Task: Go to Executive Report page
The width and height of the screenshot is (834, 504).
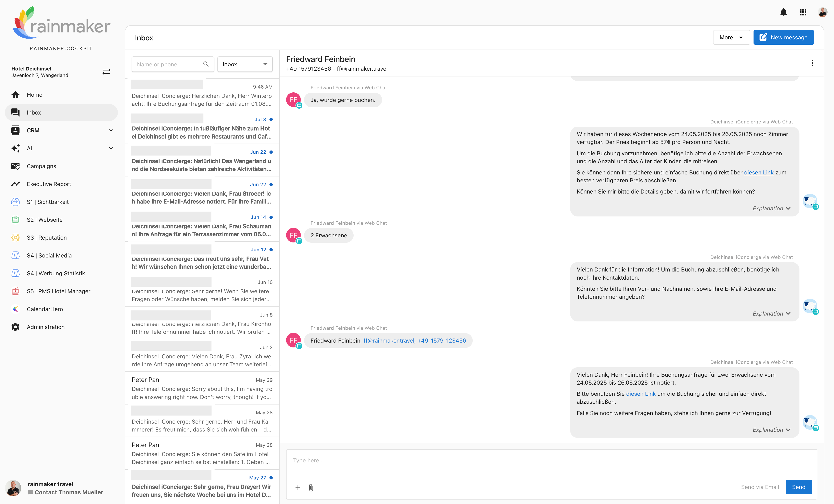Action: [x=49, y=184]
